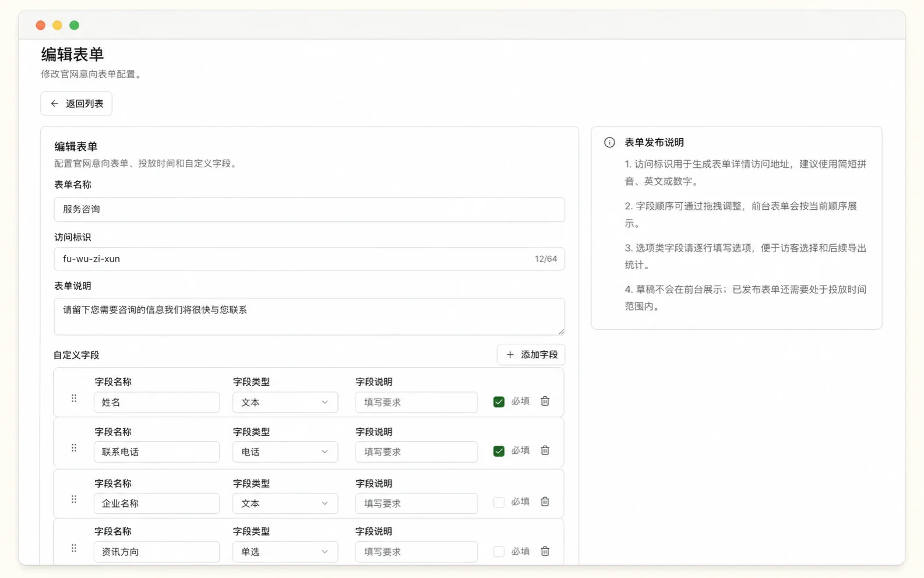Click 字段说明 input in the 企业名称 row
Image resolution: width=924 pixels, height=578 pixels.
(x=416, y=503)
